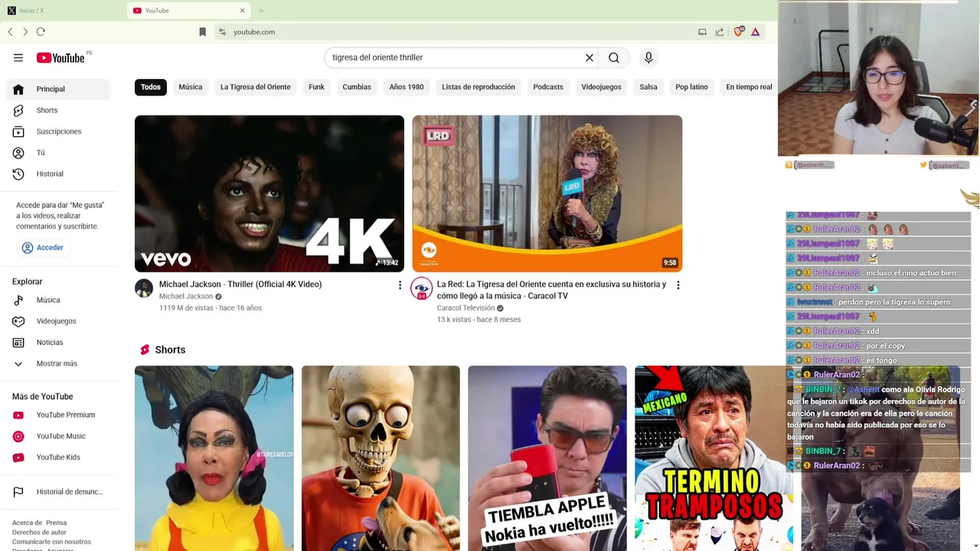This screenshot has width=980, height=551.
Task: Select the Salsa filter chip
Action: pyautogui.click(x=648, y=87)
